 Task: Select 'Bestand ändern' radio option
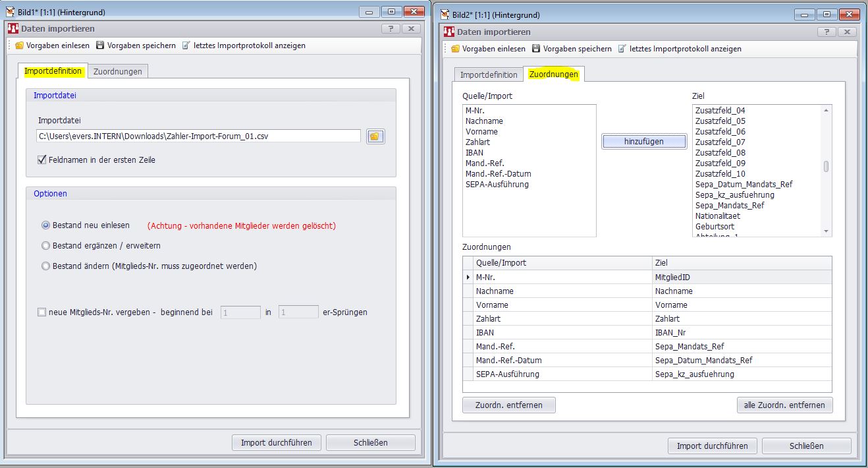pyautogui.click(x=45, y=266)
